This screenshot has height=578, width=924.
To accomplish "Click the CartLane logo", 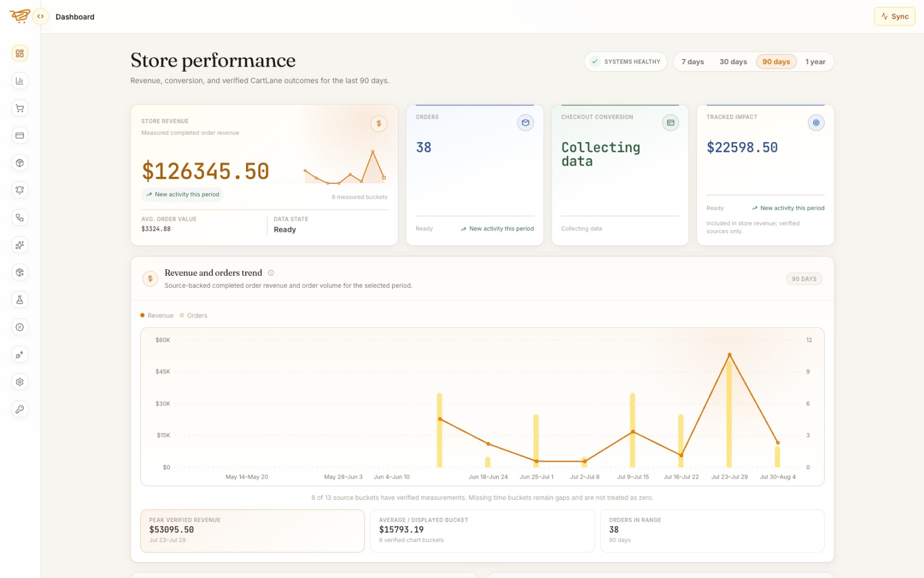I will [x=20, y=16].
